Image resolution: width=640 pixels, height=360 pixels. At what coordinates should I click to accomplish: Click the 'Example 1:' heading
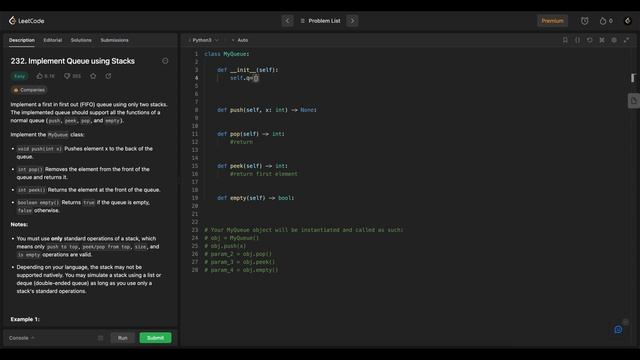click(x=25, y=319)
